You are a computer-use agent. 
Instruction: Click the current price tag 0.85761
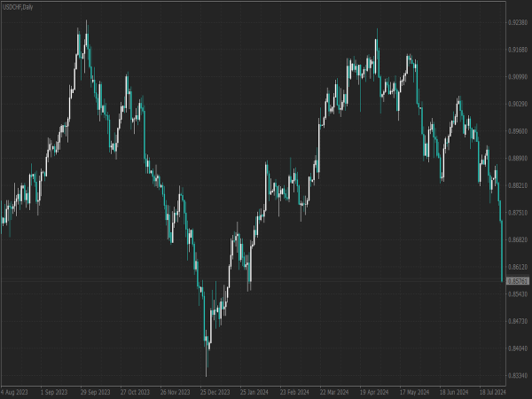(x=518, y=281)
